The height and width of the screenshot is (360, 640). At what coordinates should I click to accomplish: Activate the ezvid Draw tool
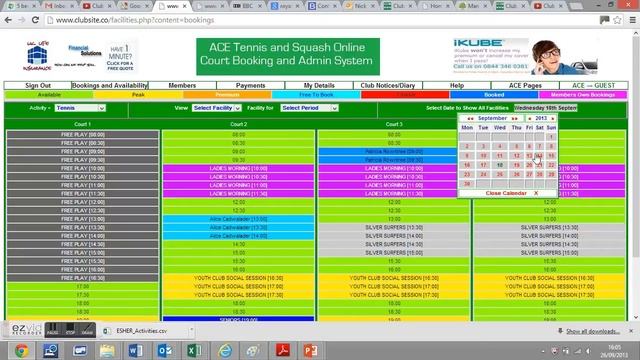[87, 329]
